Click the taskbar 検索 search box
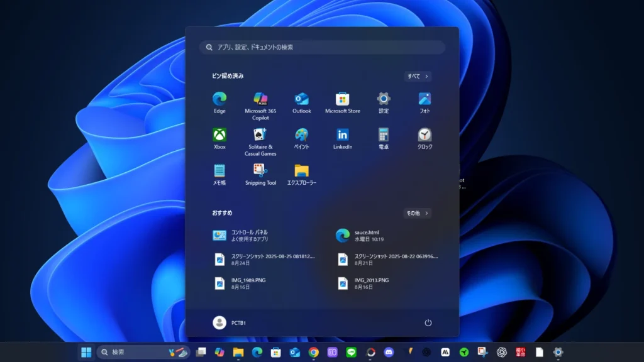Viewport: 644px width, 362px height. (x=143, y=352)
